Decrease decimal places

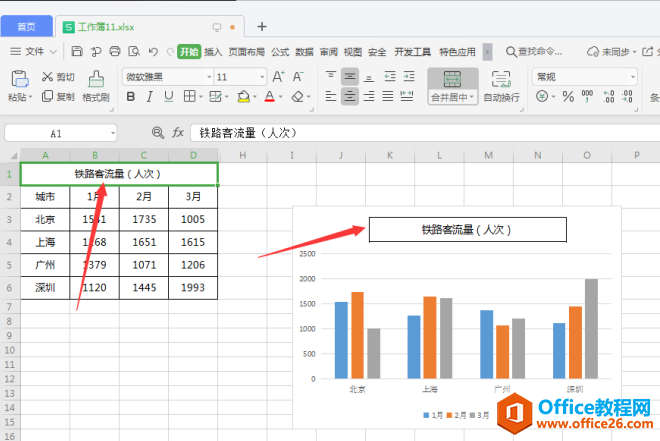627,97
